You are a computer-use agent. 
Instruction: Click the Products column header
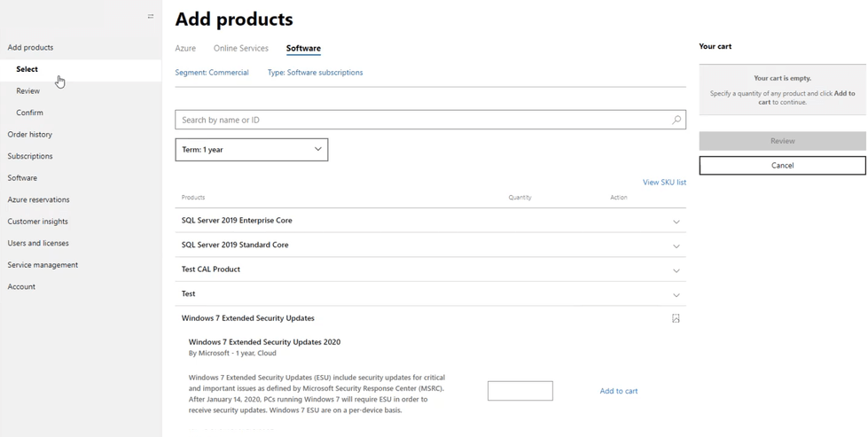[x=193, y=198]
